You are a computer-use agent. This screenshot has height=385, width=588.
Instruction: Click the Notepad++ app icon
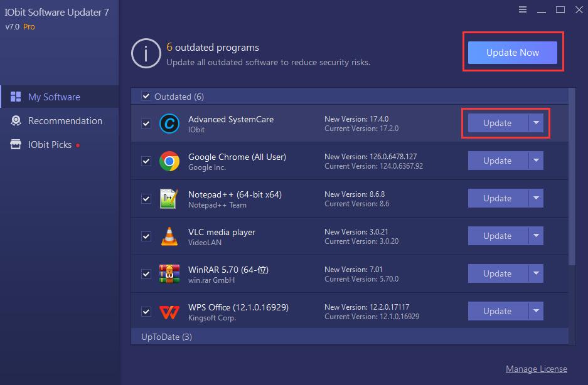pos(169,198)
